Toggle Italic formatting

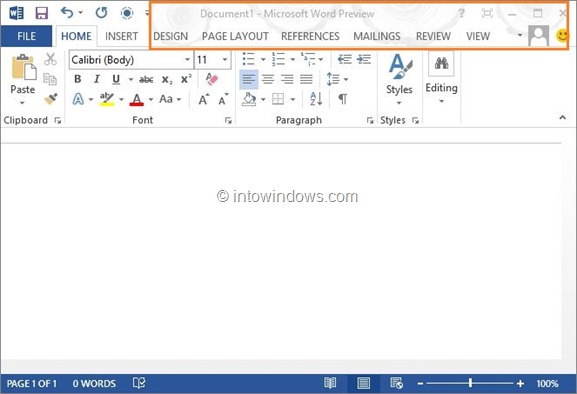point(97,79)
